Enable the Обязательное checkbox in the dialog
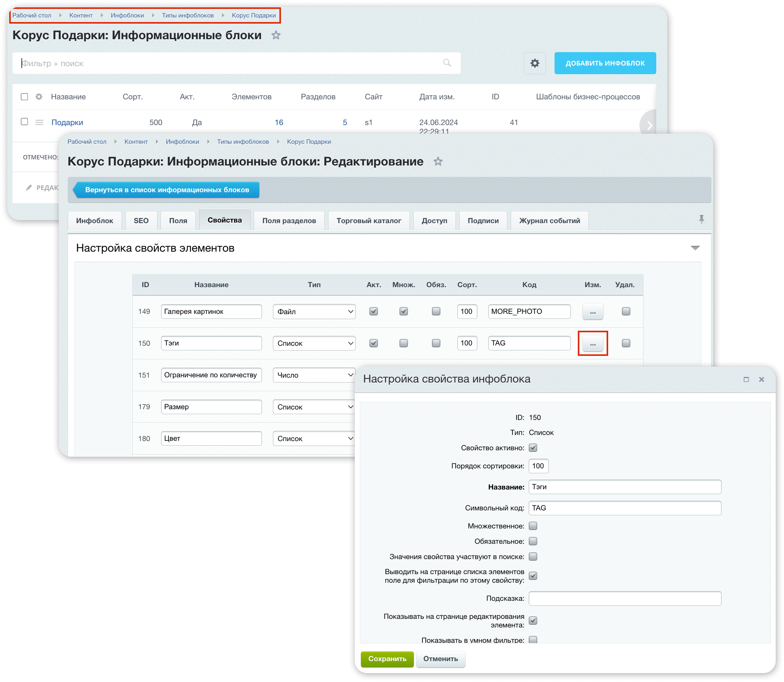Viewport: 784px width, 682px height. point(533,541)
